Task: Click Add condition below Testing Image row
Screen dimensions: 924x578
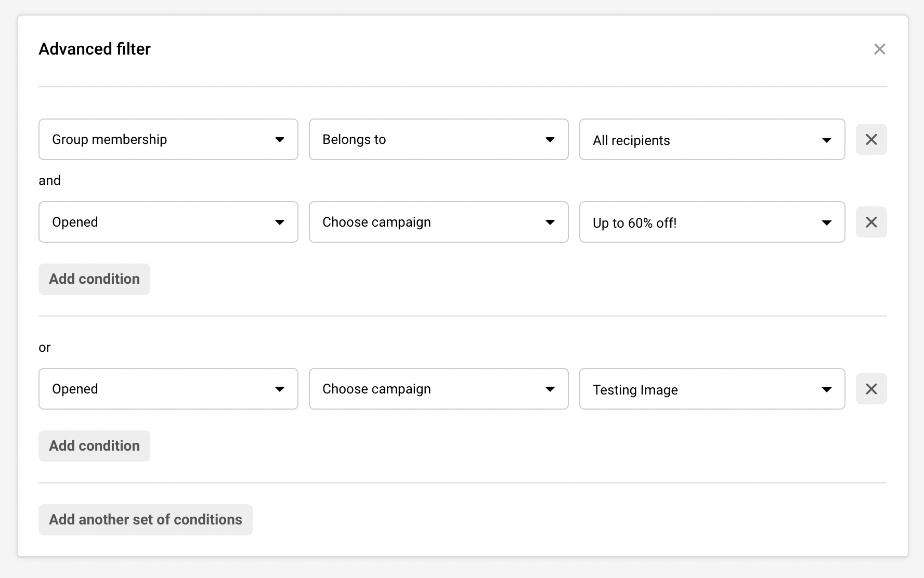Action: (x=94, y=446)
